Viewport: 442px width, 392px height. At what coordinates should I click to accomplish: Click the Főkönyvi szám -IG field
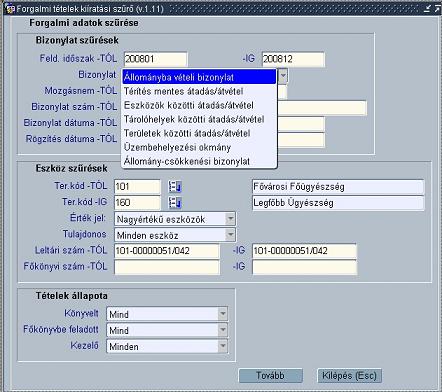coord(304,267)
